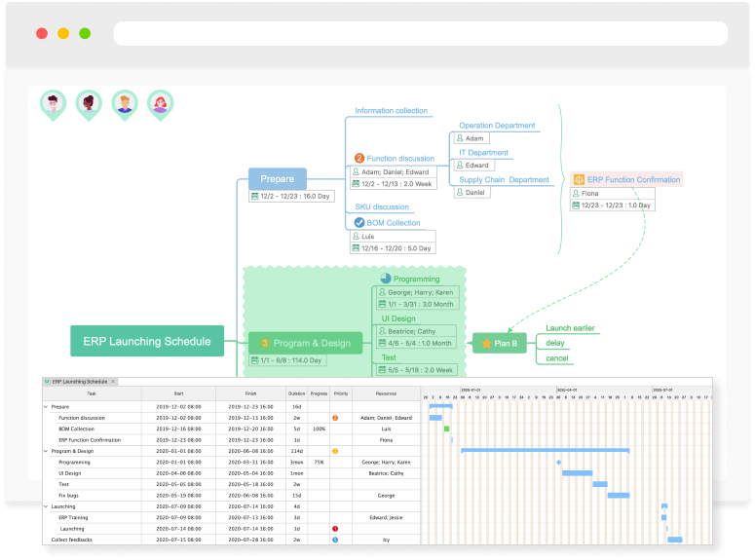Click the progress pie icon beside Programming
This screenshot has height=560, width=755.
(385, 279)
